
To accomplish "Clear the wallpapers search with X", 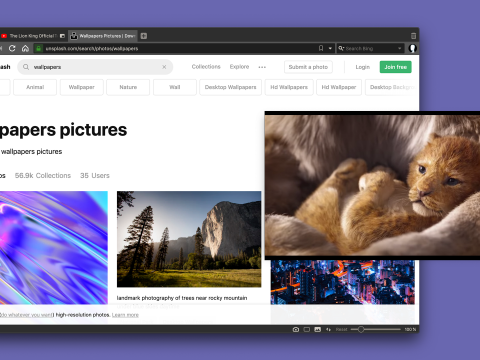I will click(x=164, y=67).
